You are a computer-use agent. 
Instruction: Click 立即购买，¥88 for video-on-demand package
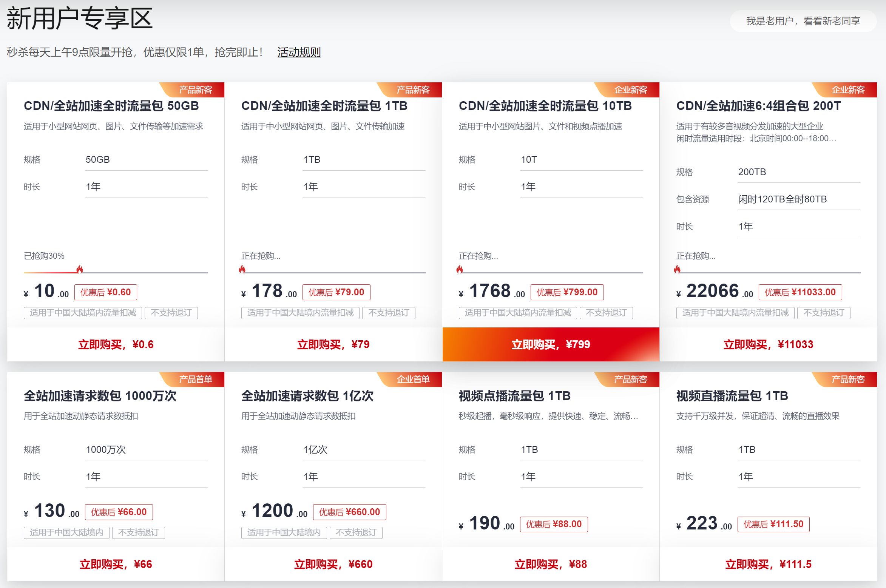pyautogui.click(x=551, y=564)
